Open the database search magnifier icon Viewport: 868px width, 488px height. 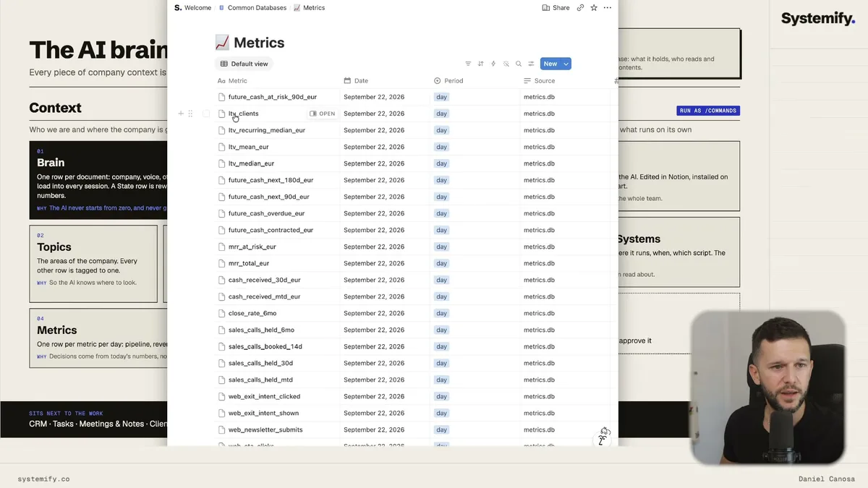[x=519, y=64]
